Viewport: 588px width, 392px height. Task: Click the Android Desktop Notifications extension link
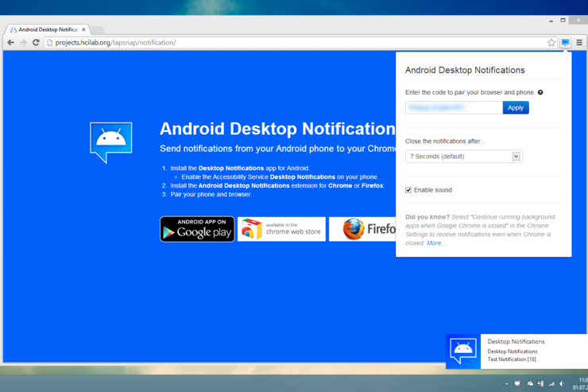tap(244, 186)
